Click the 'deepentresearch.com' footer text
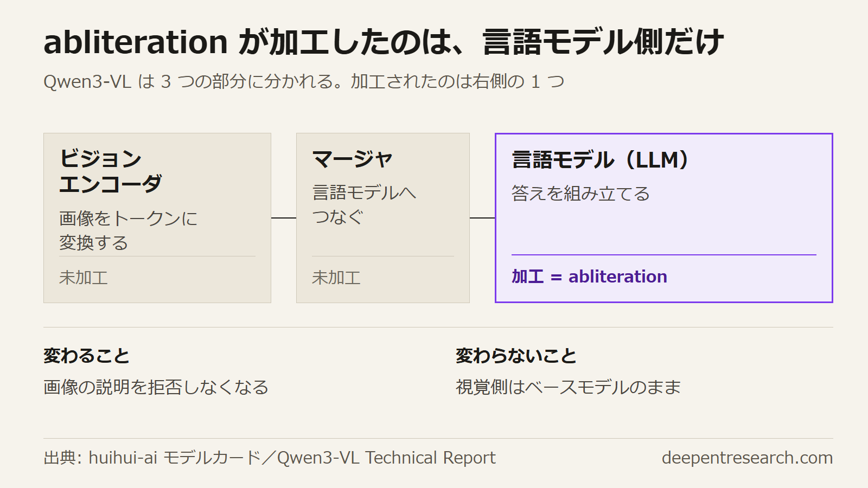Image resolution: width=868 pixels, height=488 pixels. tap(747, 458)
